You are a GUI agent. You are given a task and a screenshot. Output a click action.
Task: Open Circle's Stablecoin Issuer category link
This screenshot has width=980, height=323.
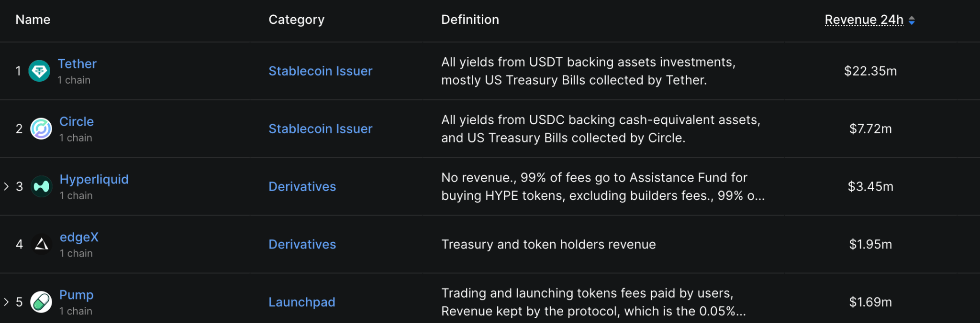coord(320,129)
